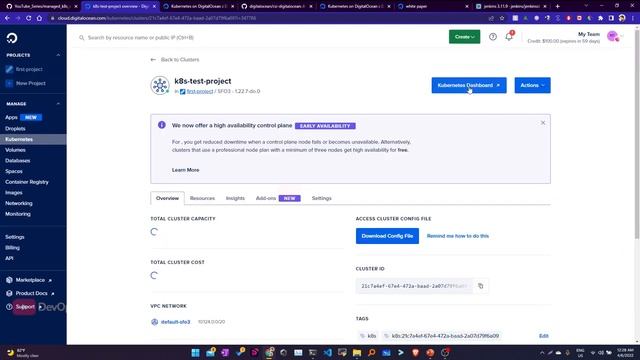This screenshot has height=360, width=640.
Task: Open the Kubernetes Dashboard button
Action: coord(469,85)
